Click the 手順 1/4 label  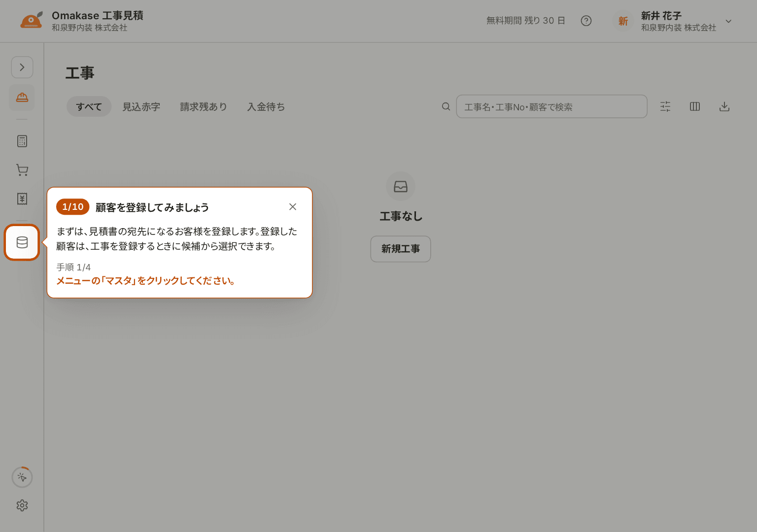tap(74, 267)
